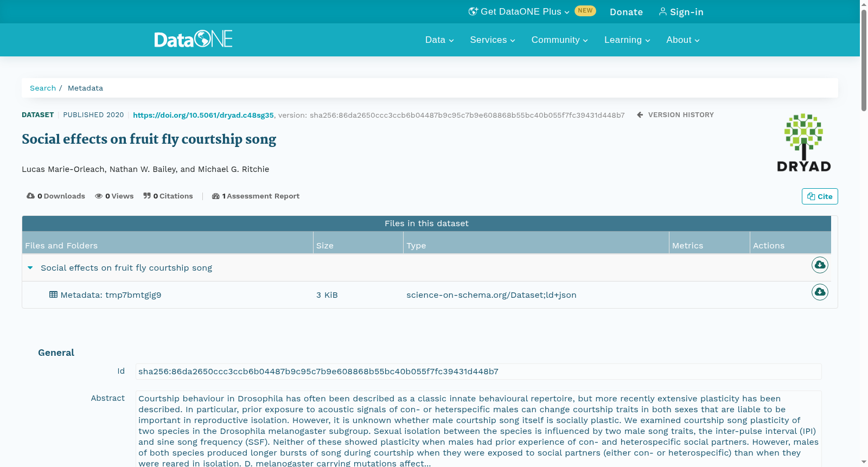Image resolution: width=868 pixels, height=467 pixels.
Task: Go back to Search via breadcrumb
Action: tap(43, 88)
